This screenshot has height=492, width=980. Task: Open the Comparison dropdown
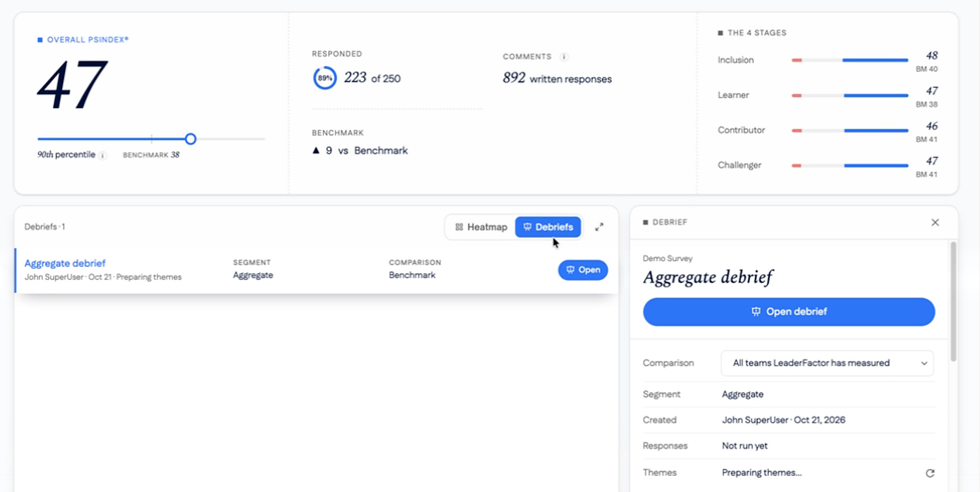[x=827, y=363]
